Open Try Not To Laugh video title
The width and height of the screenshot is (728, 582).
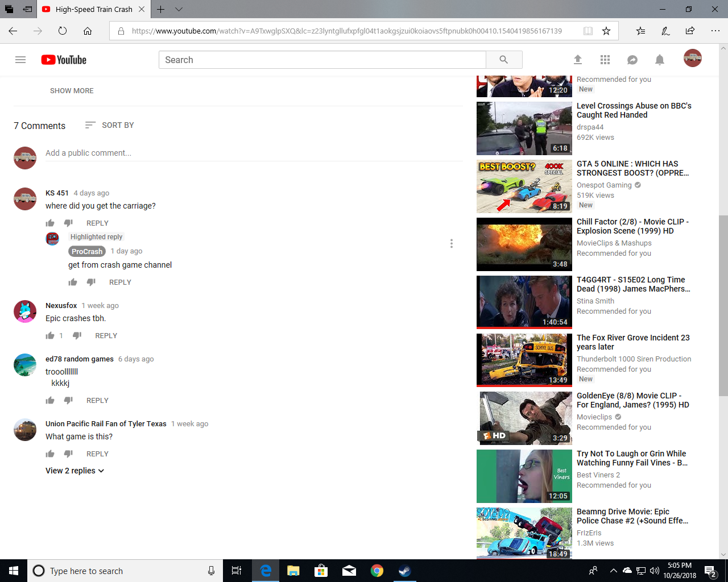click(632, 458)
